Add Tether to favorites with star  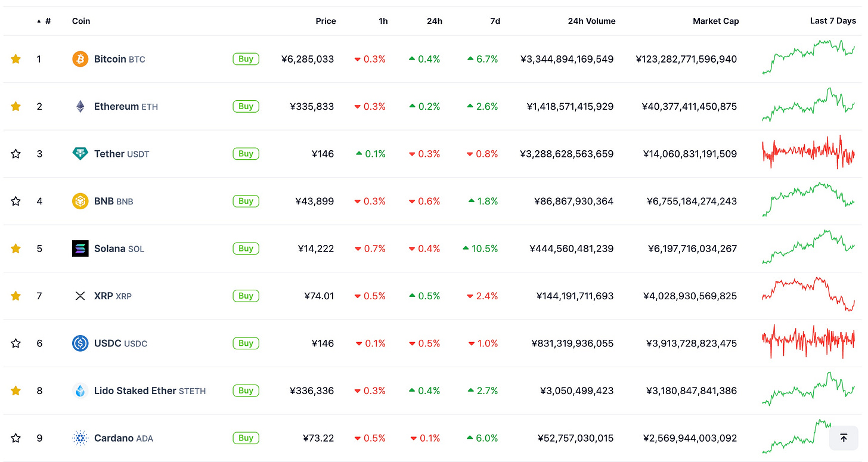point(16,154)
